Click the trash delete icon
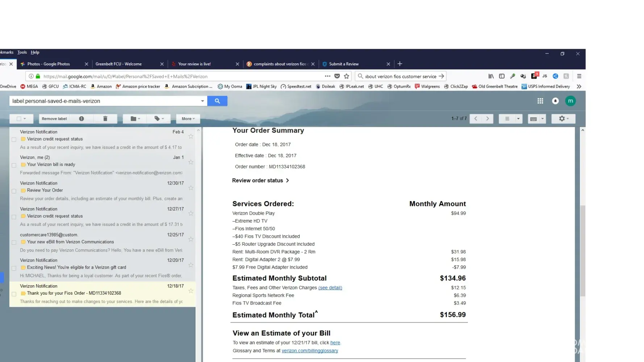 pos(105,119)
